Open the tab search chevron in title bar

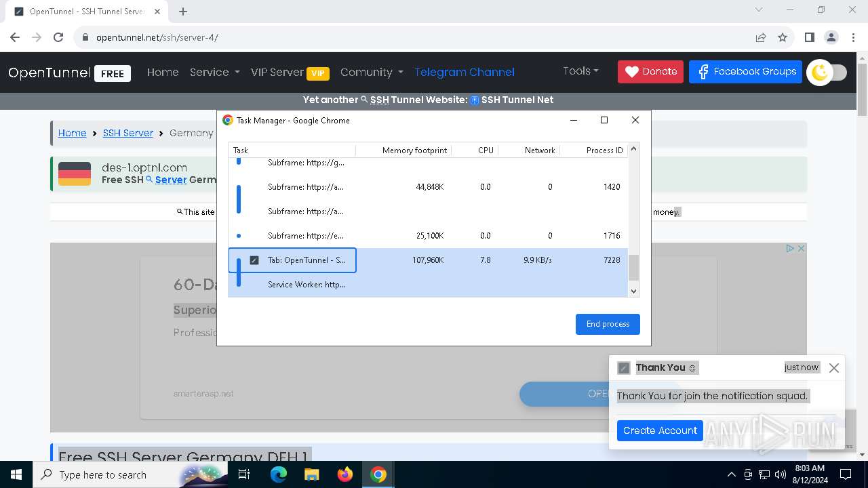click(x=759, y=10)
